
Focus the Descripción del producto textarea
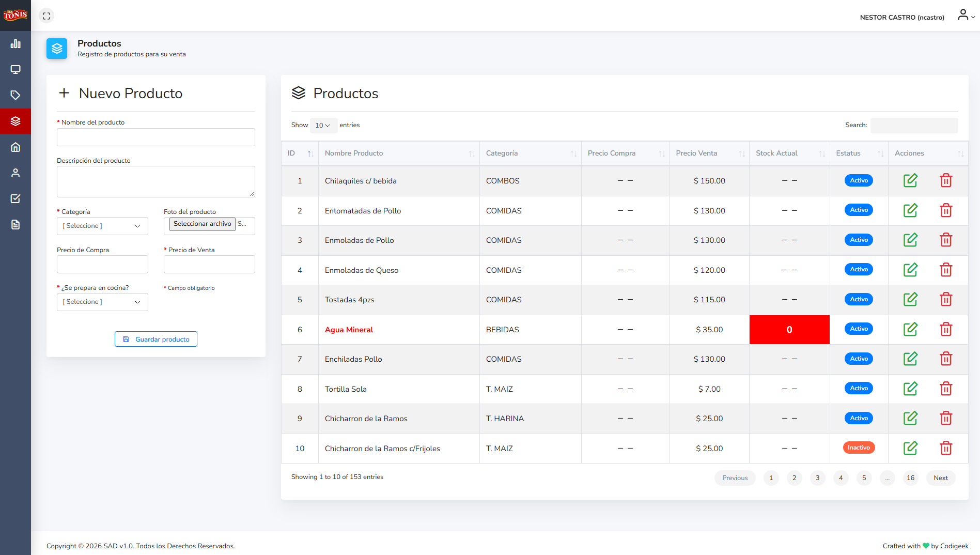[156, 181]
